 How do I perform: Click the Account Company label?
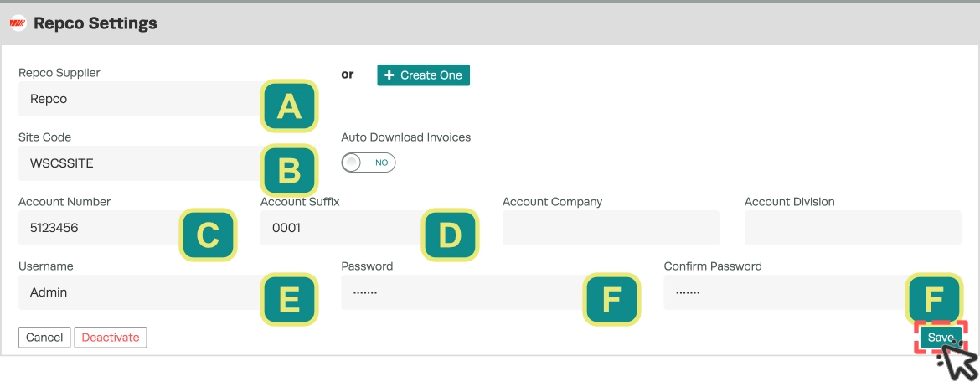click(553, 201)
